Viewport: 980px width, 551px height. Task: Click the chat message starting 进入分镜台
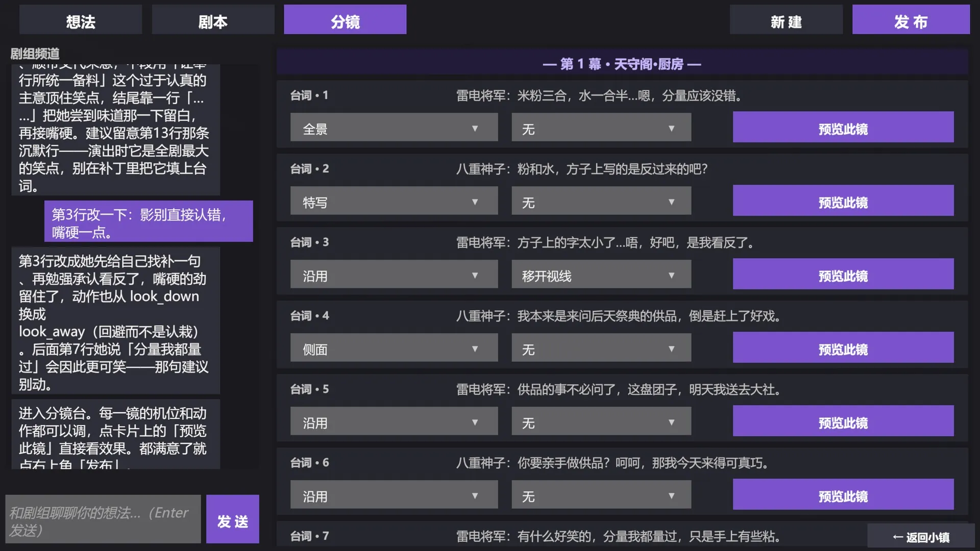(x=116, y=435)
